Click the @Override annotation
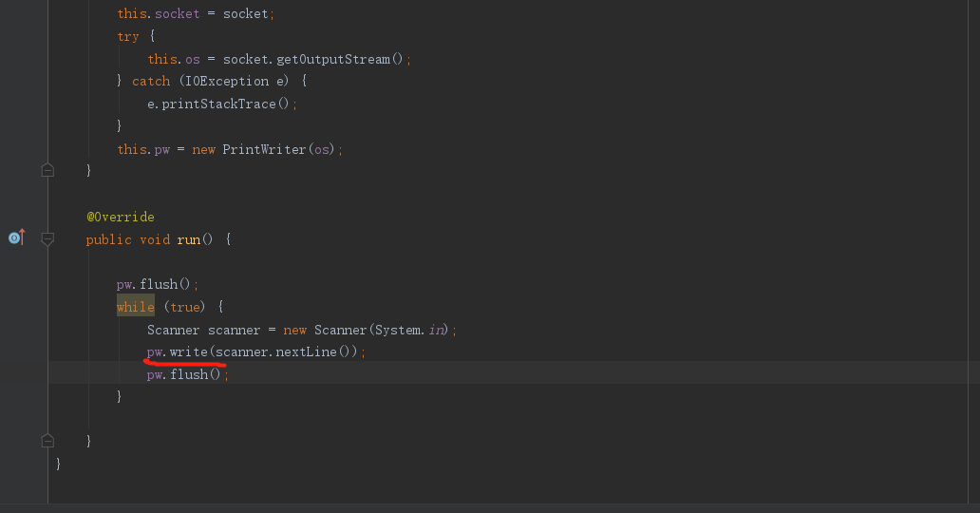This screenshot has height=513, width=980. coord(121,218)
